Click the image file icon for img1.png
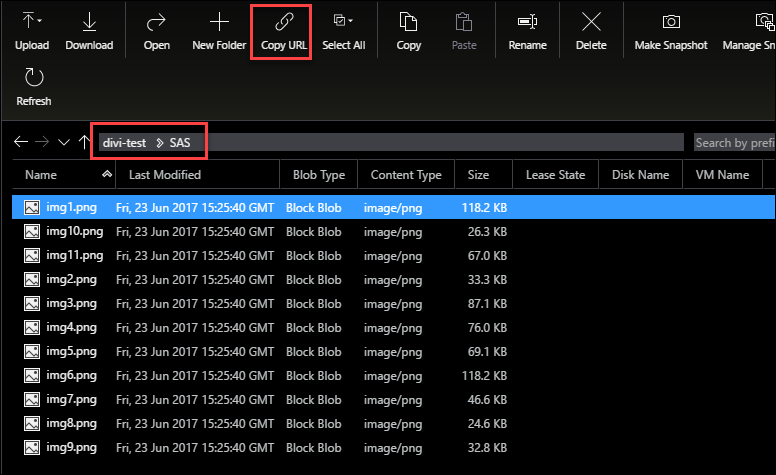This screenshot has width=776, height=475. pyautogui.click(x=32, y=207)
